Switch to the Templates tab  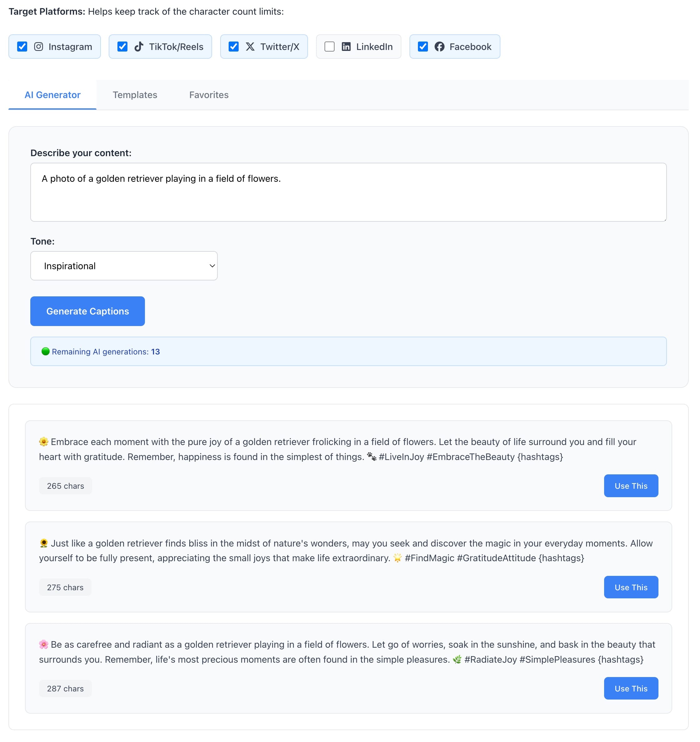[x=135, y=95]
